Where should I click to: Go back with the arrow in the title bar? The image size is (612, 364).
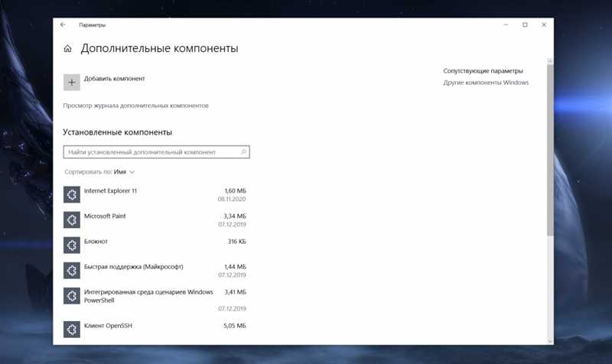tap(63, 24)
